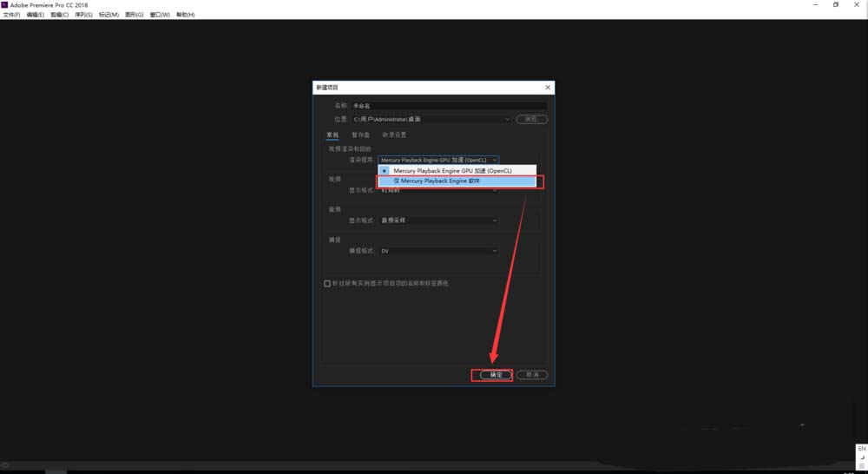Open the 标记(M) menu

(108, 15)
